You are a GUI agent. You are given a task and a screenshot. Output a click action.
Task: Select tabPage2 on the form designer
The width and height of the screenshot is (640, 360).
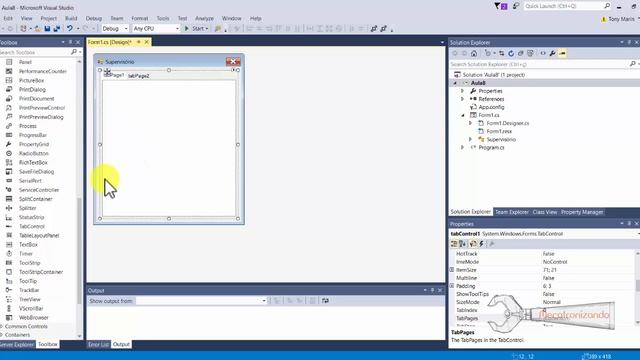[x=138, y=76]
